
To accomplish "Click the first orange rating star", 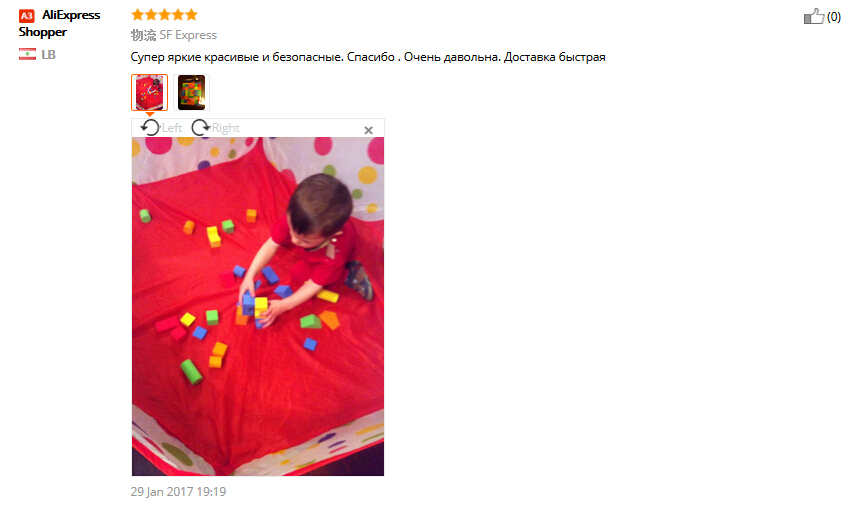I will [138, 15].
